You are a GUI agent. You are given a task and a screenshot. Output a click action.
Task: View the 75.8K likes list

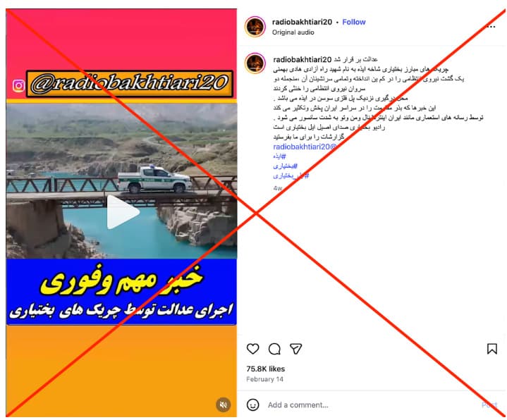click(x=265, y=369)
